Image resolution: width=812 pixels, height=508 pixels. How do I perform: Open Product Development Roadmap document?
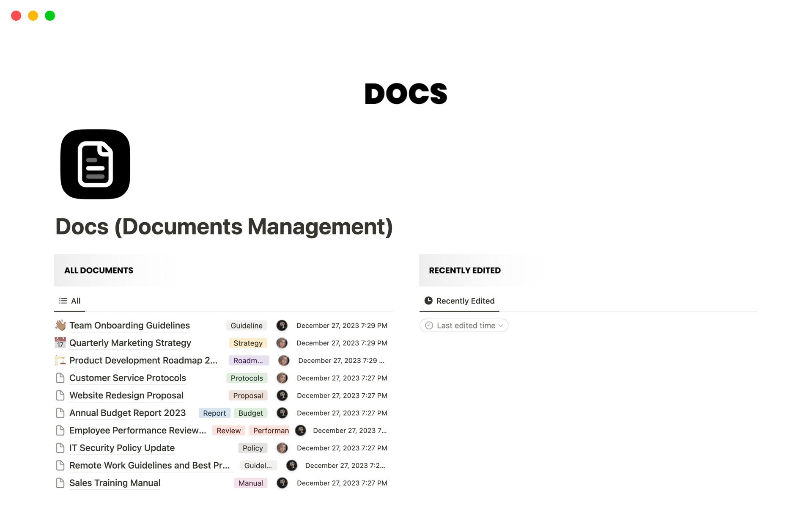pos(143,360)
